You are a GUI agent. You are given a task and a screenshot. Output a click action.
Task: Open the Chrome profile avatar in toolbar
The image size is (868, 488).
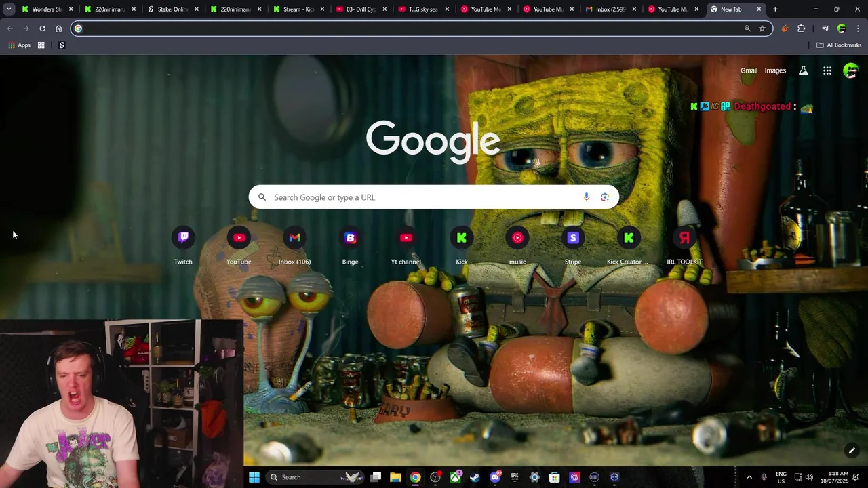(x=842, y=28)
